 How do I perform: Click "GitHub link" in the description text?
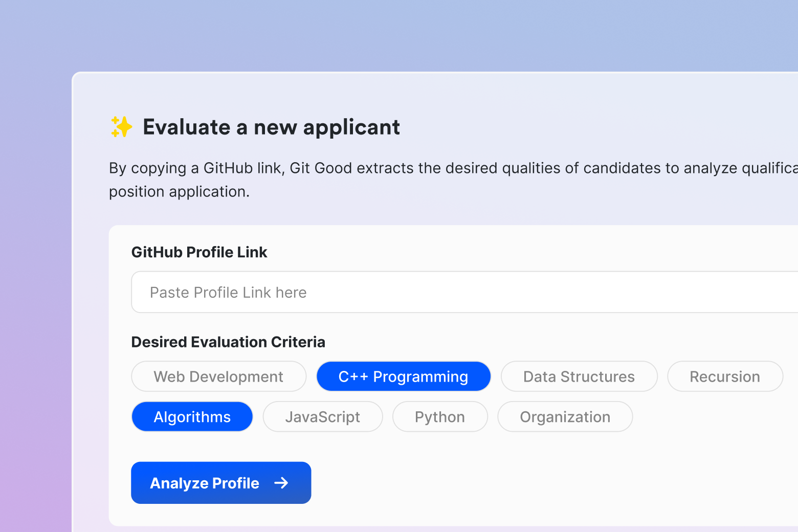click(x=242, y=168)
